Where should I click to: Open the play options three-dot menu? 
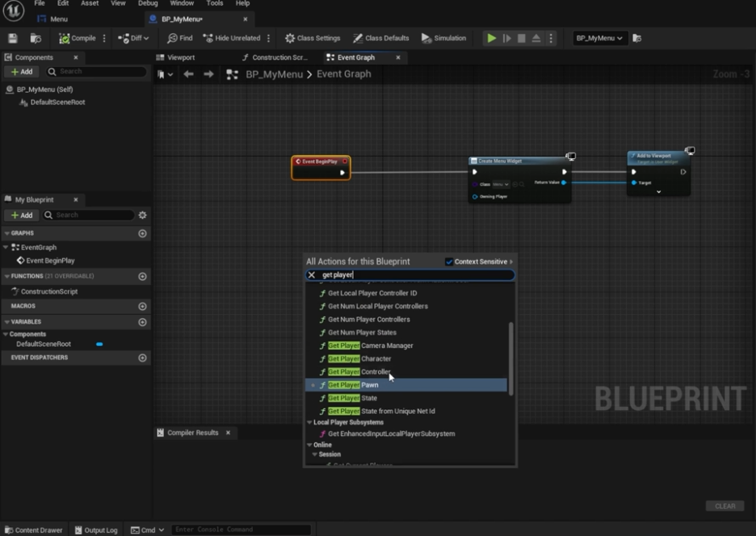[551, 38]
